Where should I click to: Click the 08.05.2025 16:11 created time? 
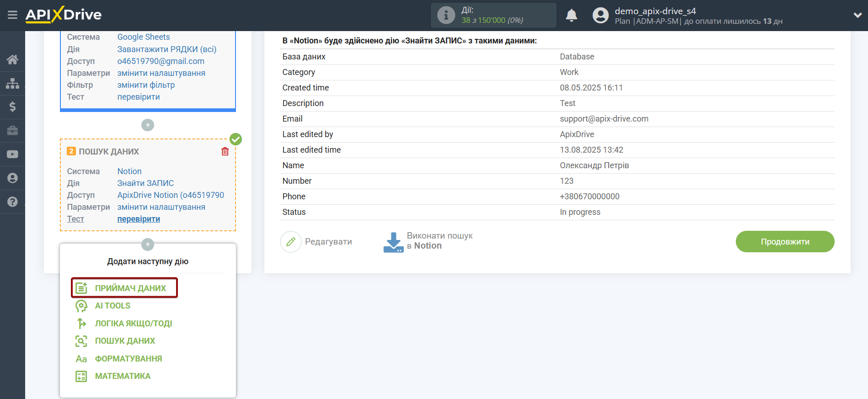(x=591, y=88)
